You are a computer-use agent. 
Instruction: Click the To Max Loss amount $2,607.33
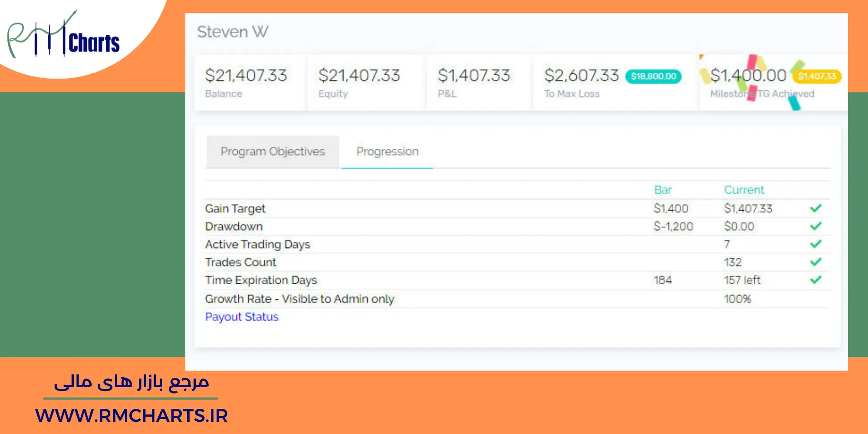point(582,76)
